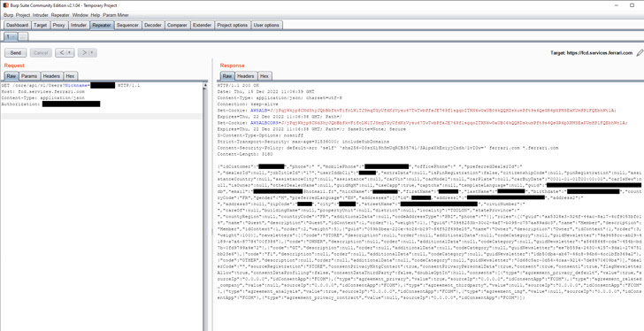
Task: Click the Connection: keep-alive response header
Action: tap(248, 104)
